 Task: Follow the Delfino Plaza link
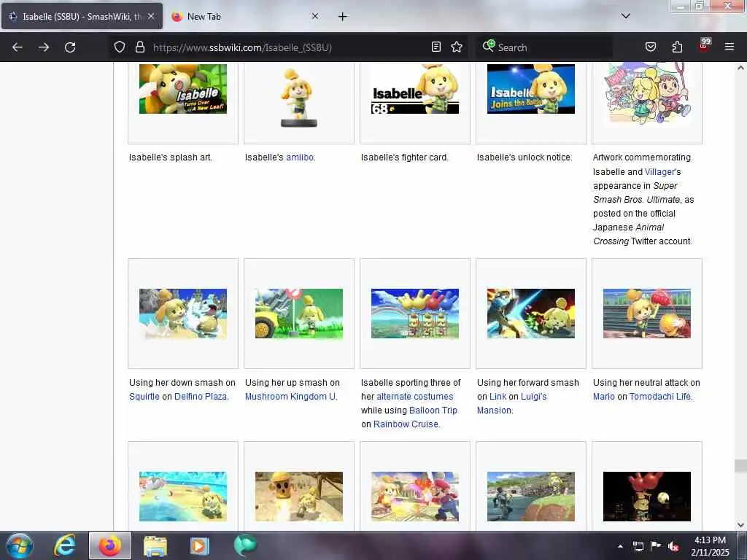point(201,396)
